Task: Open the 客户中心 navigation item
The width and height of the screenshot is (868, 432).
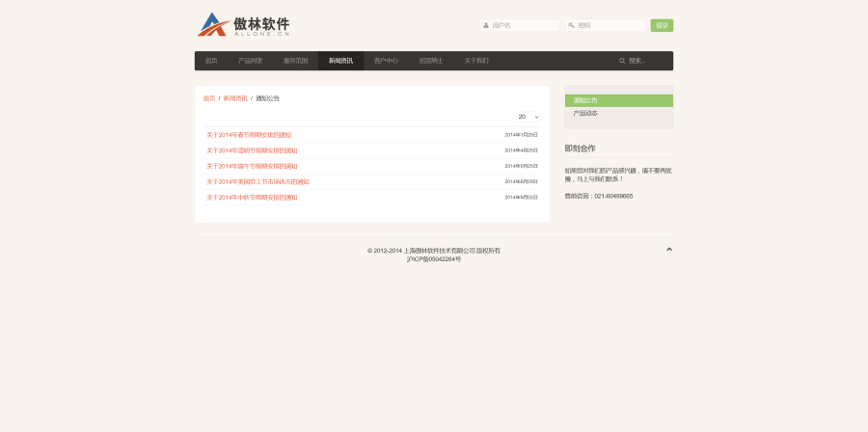Action: [386, 61]
